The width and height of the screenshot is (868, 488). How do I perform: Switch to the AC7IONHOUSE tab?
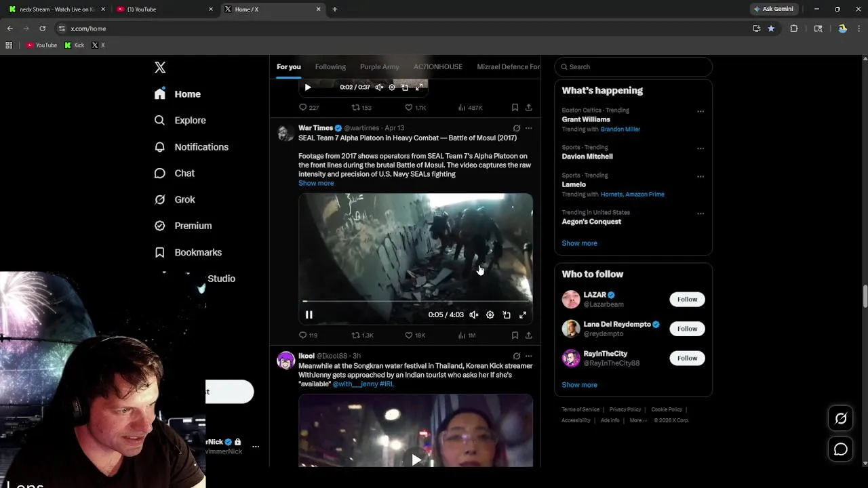pos(438,66)
